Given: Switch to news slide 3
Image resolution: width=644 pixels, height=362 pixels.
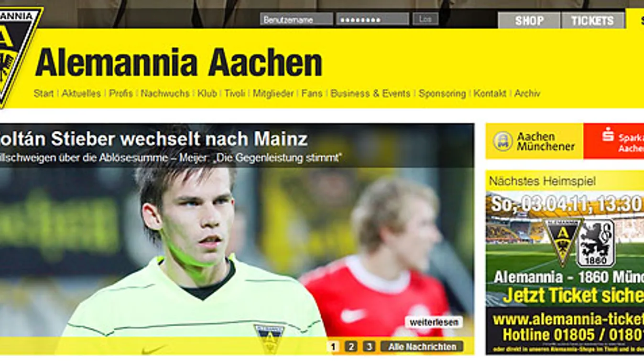Looking at the screenshot, I should [369, 346].
